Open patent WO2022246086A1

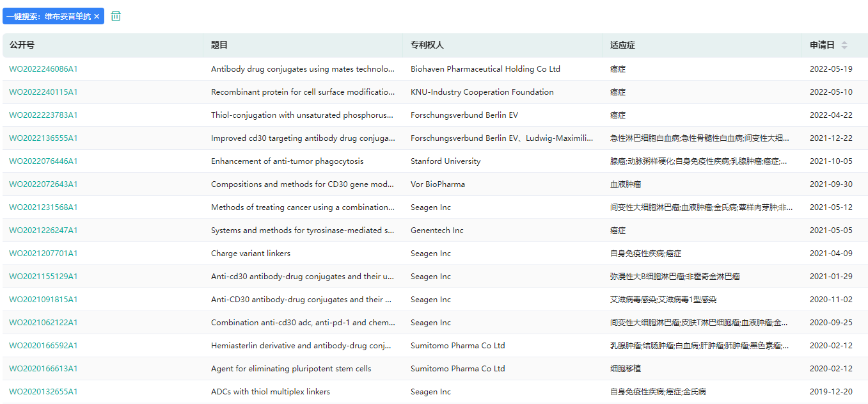43,69
